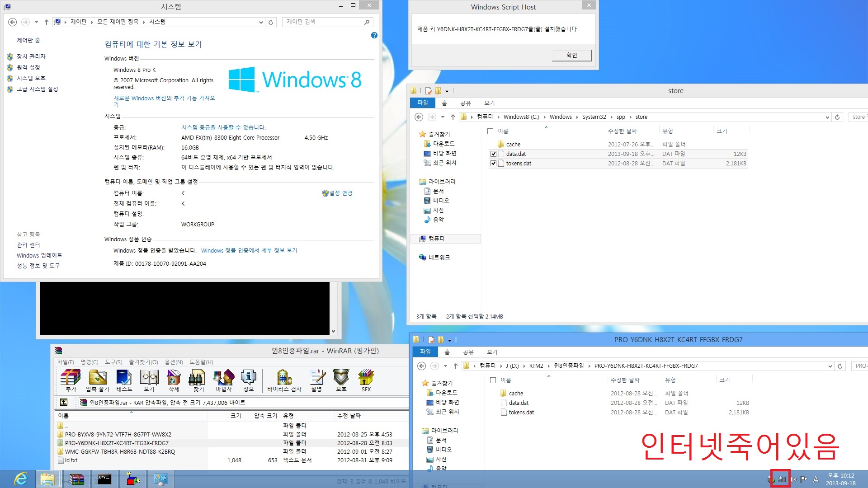The width and height of the screenshot is (868, 488).
Task: Select tokens.dat in PRO-Y6DNK window
Action: coord(521,413)
